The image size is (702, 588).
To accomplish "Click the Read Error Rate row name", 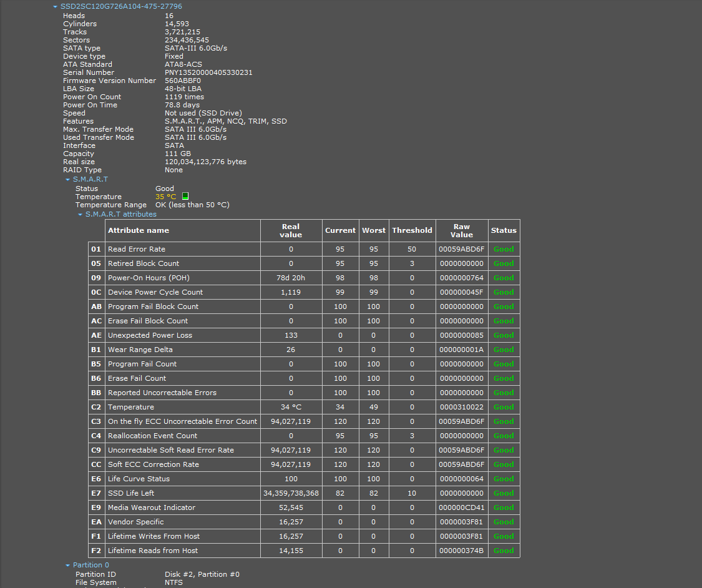I will point(137,249).
